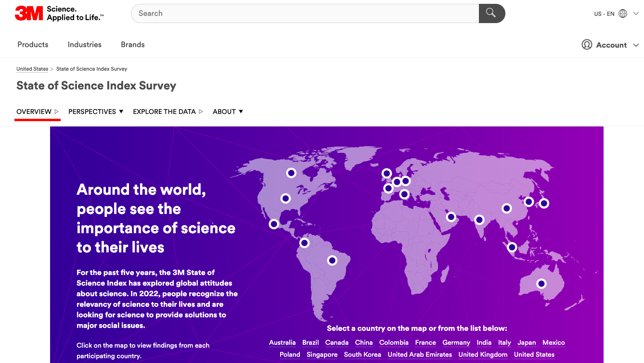Viewport: 644px width, 363px height.
Task: Select the United States marker on the map
Action: pyautogui.click(x=285, y=198)
